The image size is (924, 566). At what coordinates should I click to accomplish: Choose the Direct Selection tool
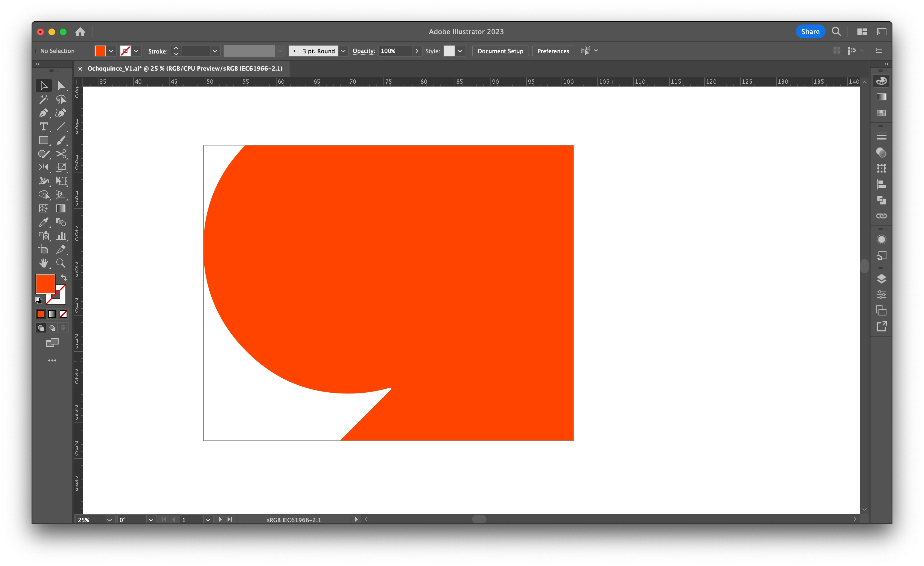61,86
